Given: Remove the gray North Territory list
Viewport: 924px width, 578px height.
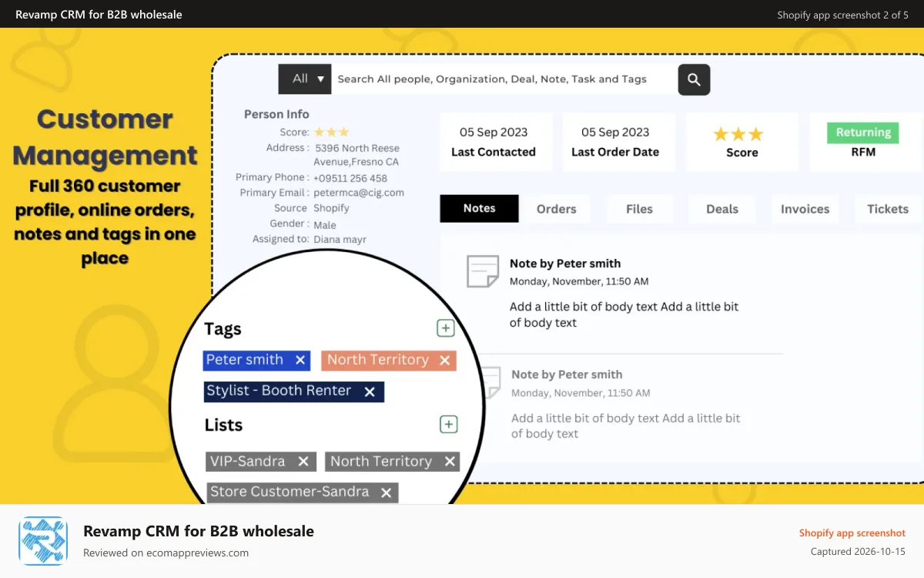Looking at the screenshot, I should (450, 462).
